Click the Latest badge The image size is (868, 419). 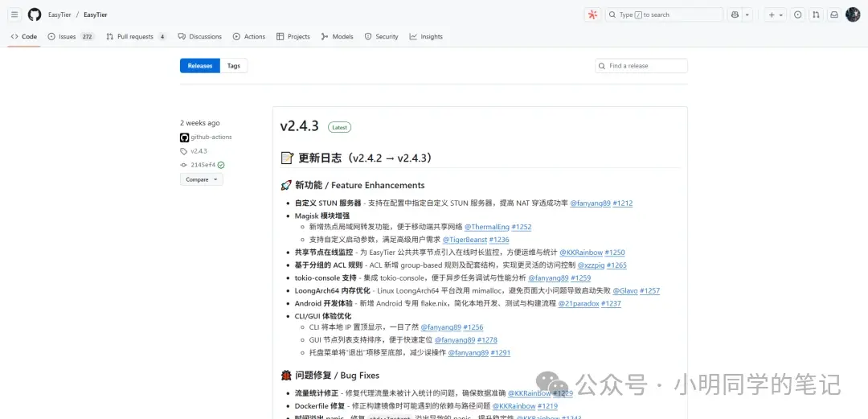coord(339,128)
